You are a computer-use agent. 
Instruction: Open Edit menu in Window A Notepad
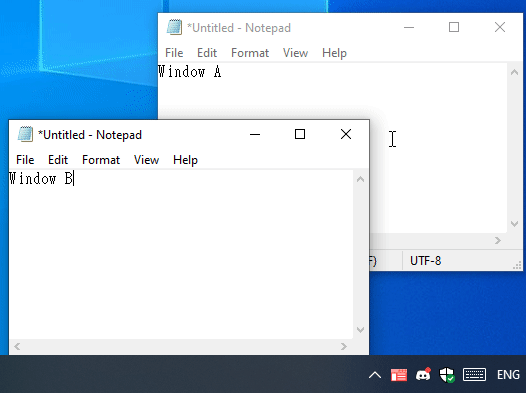207,53
